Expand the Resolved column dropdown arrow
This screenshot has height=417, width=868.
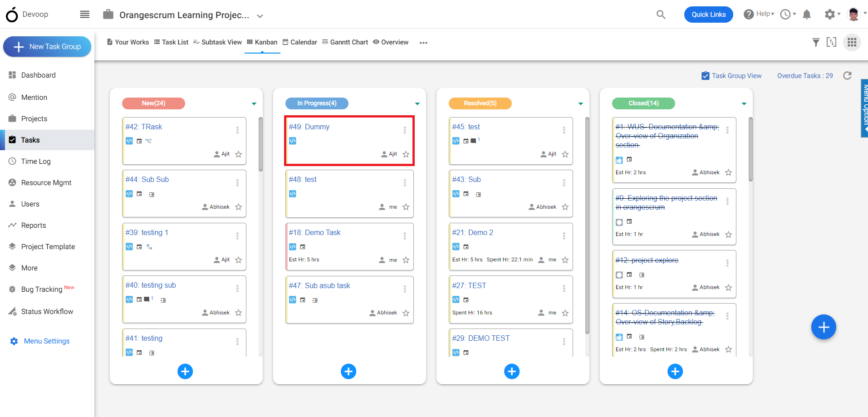[x=581, y=104]
